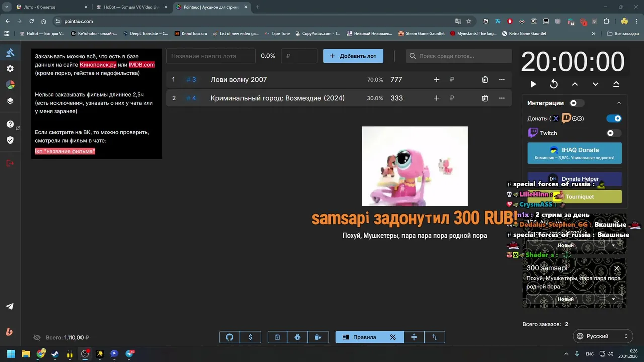
Task: Click Добавить лот button
Action: [x=353, y=56]
